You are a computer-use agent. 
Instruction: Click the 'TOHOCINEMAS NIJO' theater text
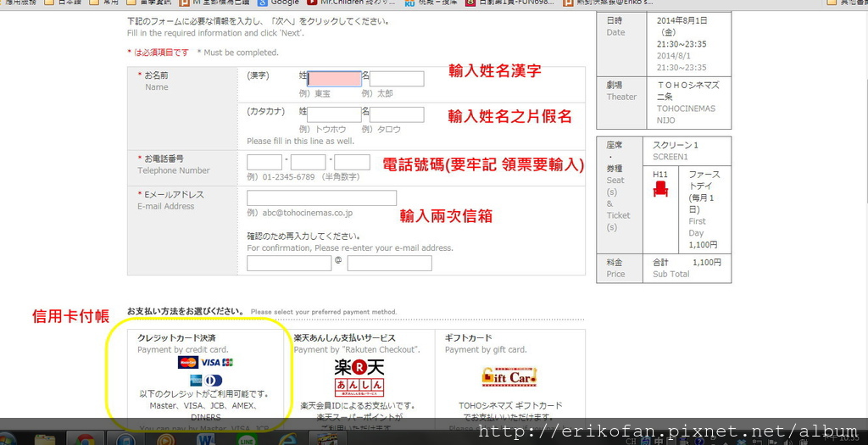[686, 114]
